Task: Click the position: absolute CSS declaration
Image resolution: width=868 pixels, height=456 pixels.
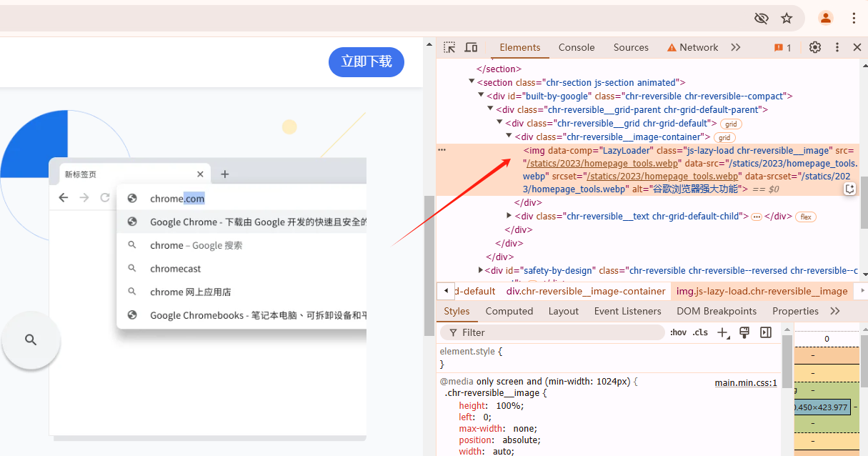Action: [x=499, y=440]
